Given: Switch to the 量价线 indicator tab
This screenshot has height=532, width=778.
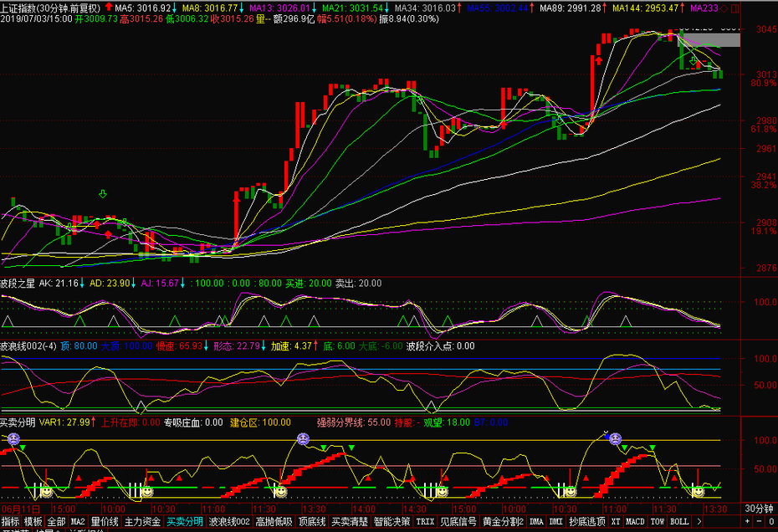Looking at the screenshot, I should (x=105, y=522).
